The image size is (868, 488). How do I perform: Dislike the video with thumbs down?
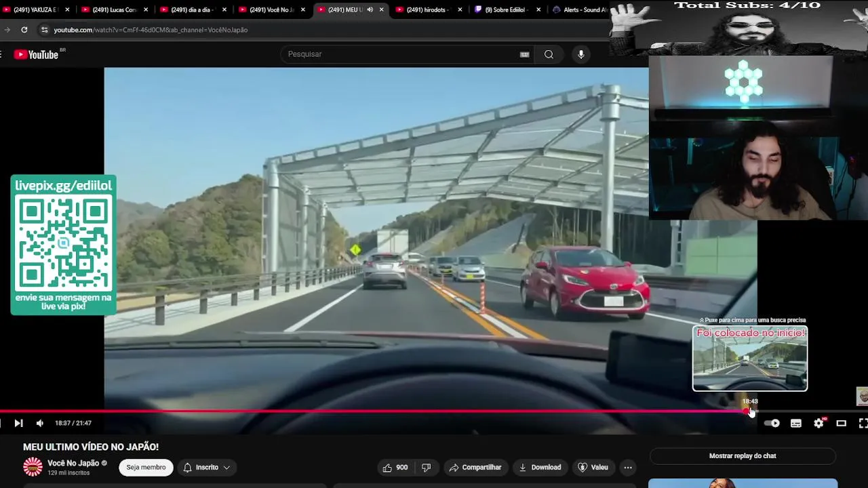[427, 467]
